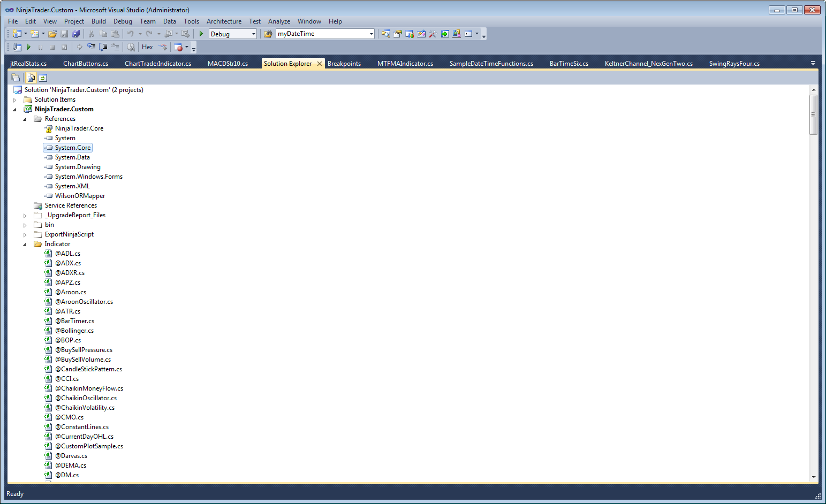Image resolution: width=826 pixels, height=504 pixels.
Task: Switch to the ChartButtons.cs tab
Action: 86,64
